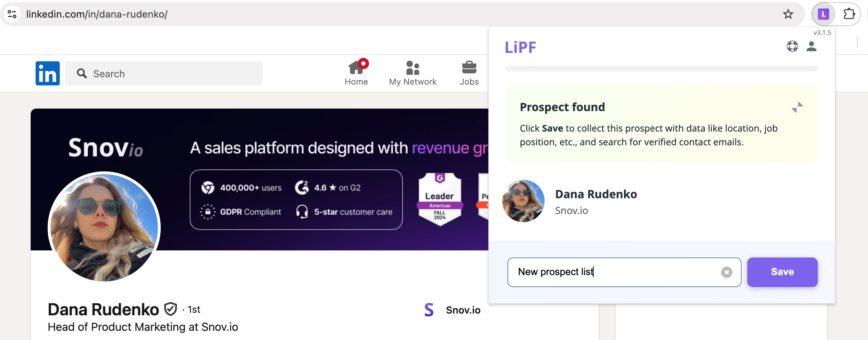
Task: Open the LinkedIn Home tab
Action: pos(356,73)
